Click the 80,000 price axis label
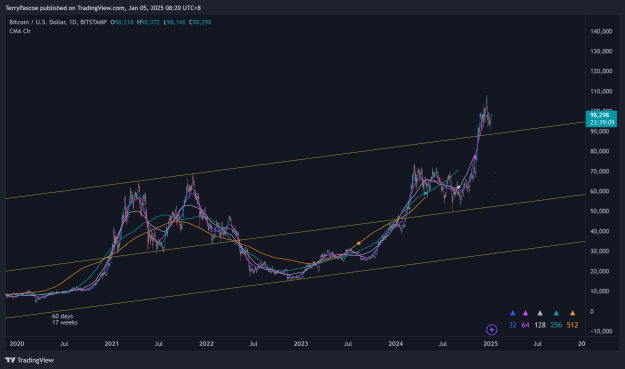This screenshot has width=625, height=369. 599,151
